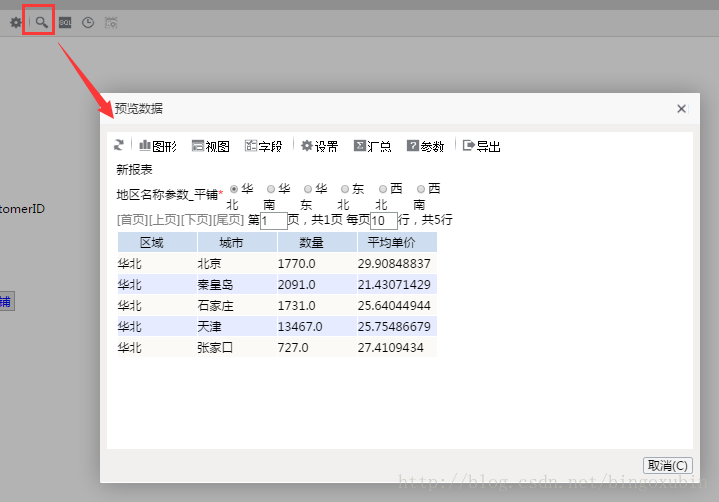Click the quantity value 1770.0
The width and height of the screenshot is (719, 502).
[297, 264]
